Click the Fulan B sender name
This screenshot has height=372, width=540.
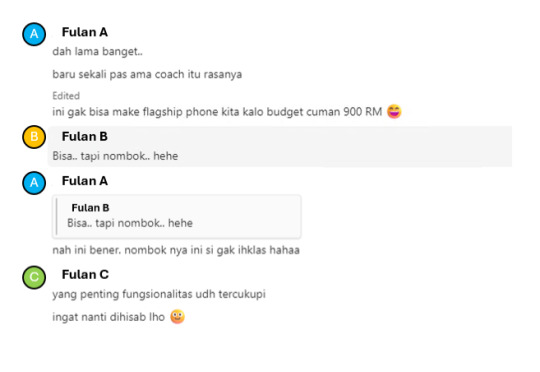click(85, 136)
